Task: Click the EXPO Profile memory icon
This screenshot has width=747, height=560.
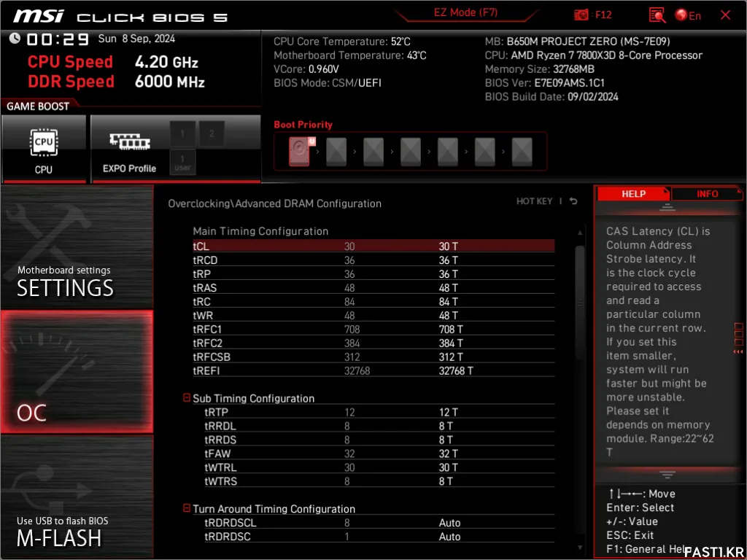Action: click(x=130, y=141)
